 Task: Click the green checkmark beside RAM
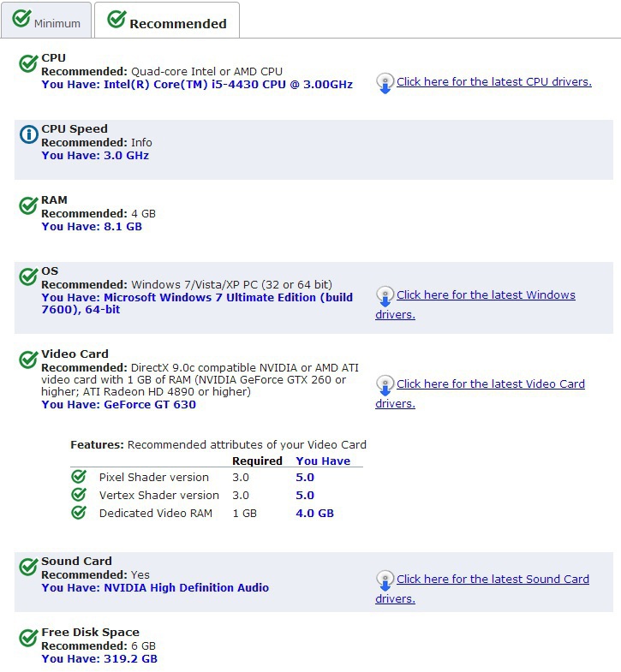[x=28, y=205]
